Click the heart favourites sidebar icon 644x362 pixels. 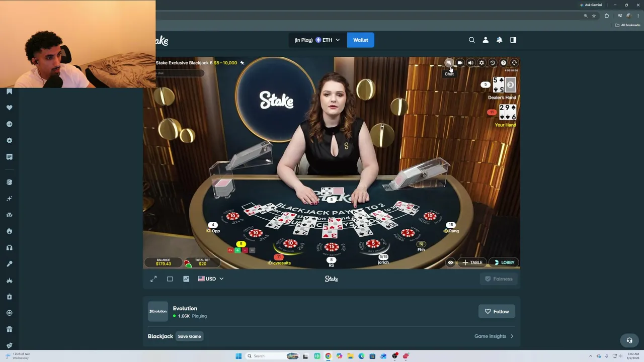(x=9, y=108)
